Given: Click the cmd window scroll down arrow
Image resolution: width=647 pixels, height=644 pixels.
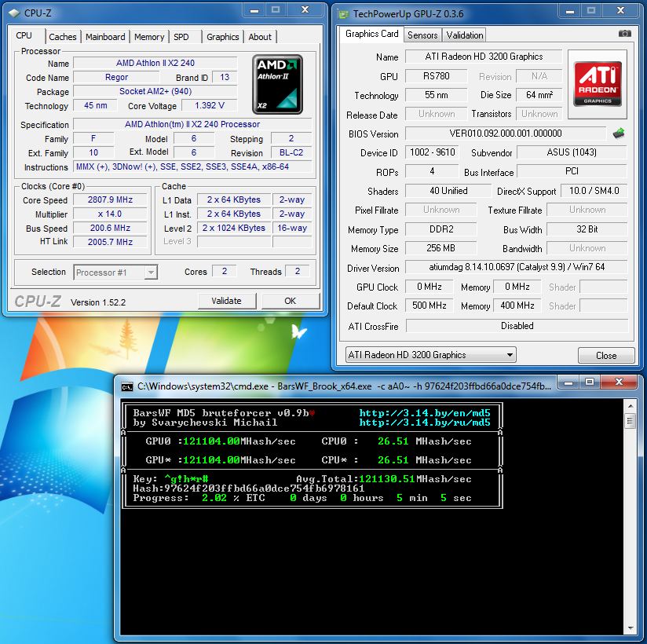Looking at the screenshot, I should (630, 628).
